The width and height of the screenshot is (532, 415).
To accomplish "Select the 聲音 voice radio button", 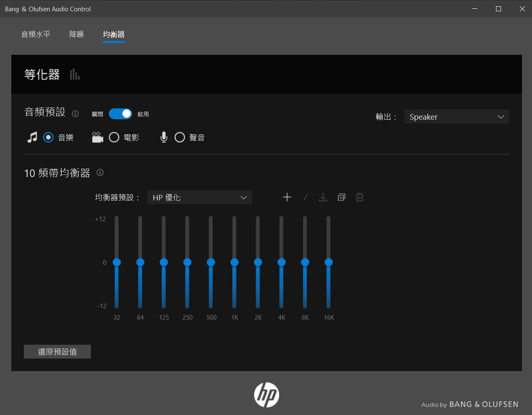I will (180, 137).
